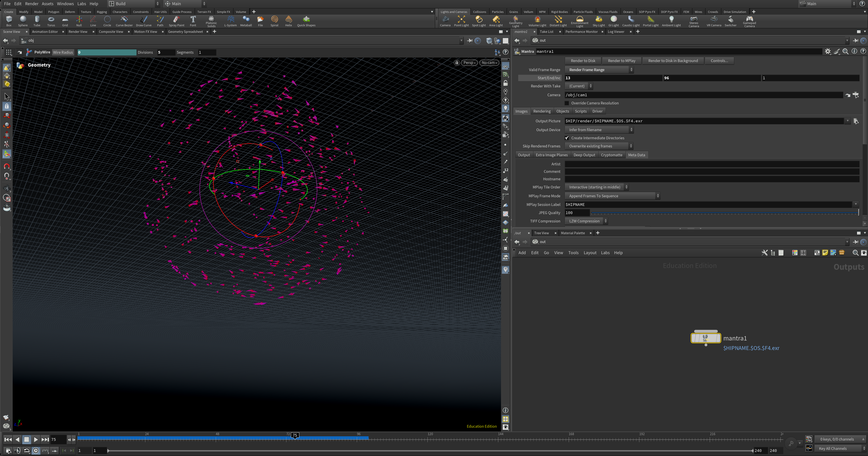Open the Render With Take dropdown
The width and height of the screenshot is (868, 456).
579,86
